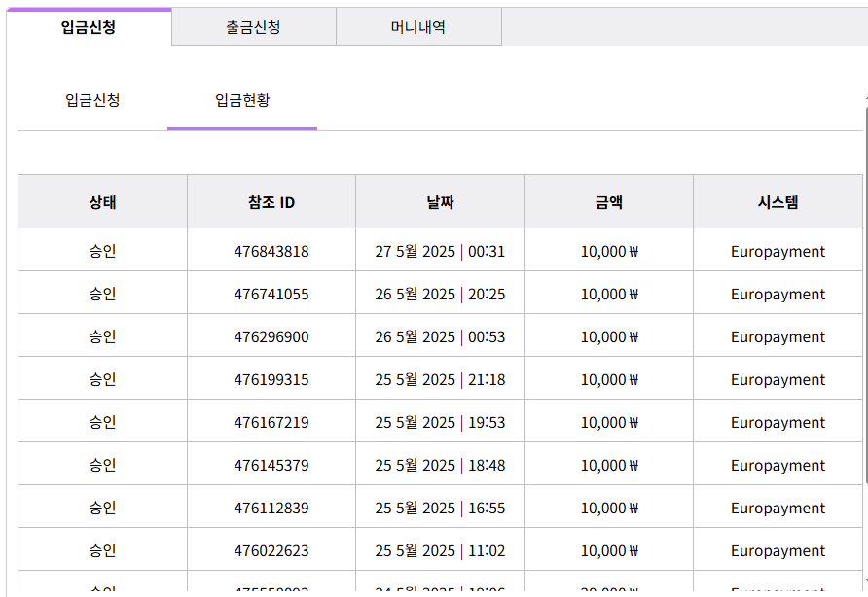
Task: Click the date 25 5월 2025 21:18
Action: click(x=440, y=380)
